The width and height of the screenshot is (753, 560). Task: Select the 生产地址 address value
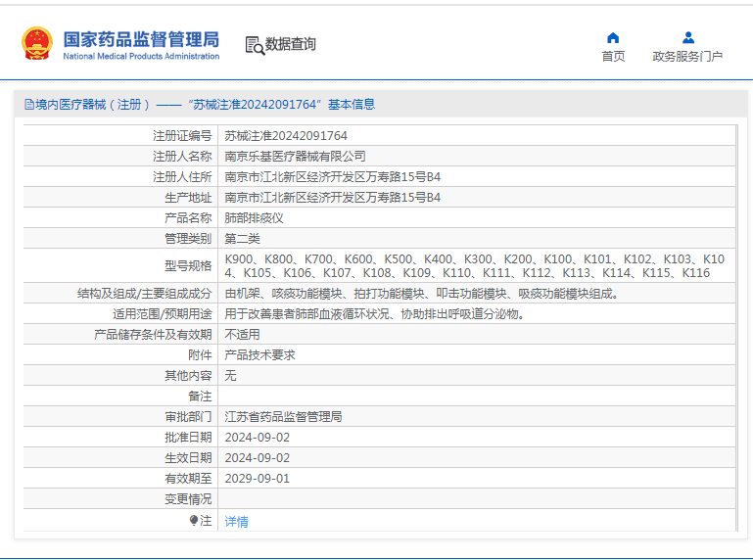point(332,198)
